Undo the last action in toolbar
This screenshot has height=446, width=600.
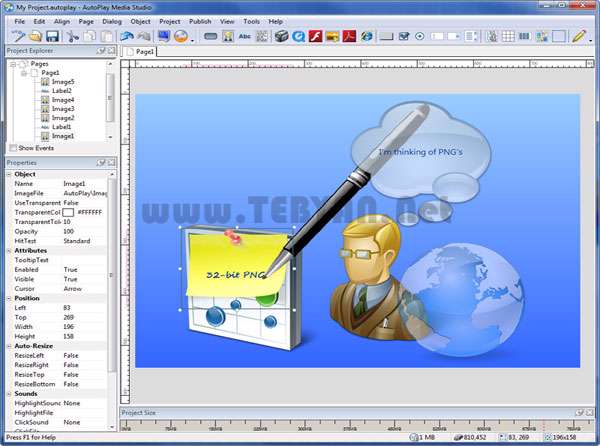click(x=127, y=36)
